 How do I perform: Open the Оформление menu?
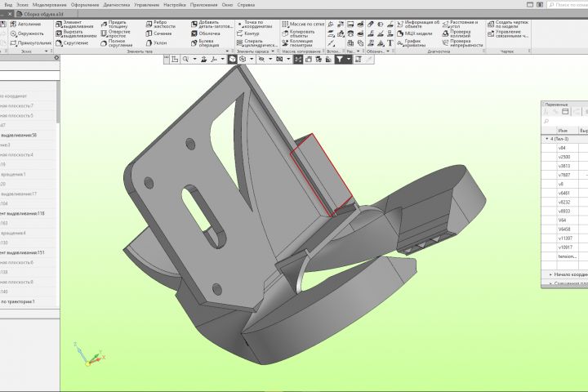(x=85, y=5)
